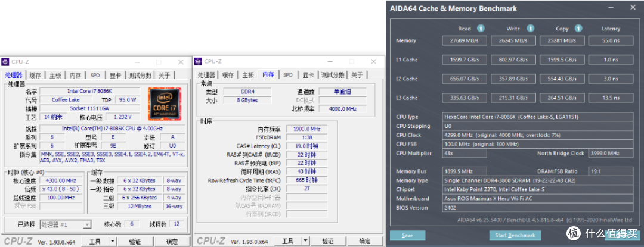
Task: Click the Memory Type field Single Channel DDR4-3800
Action: coord(538,180)
